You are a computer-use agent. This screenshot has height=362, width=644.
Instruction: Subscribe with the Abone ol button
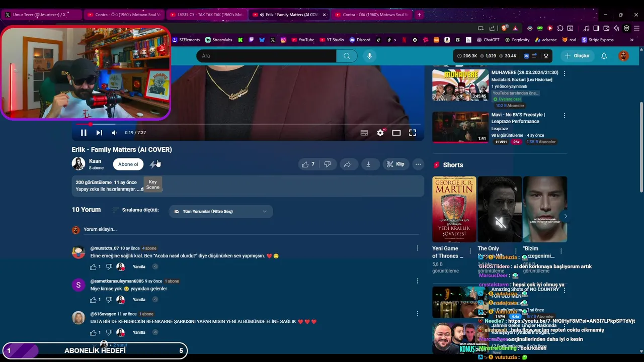[128, 164]
